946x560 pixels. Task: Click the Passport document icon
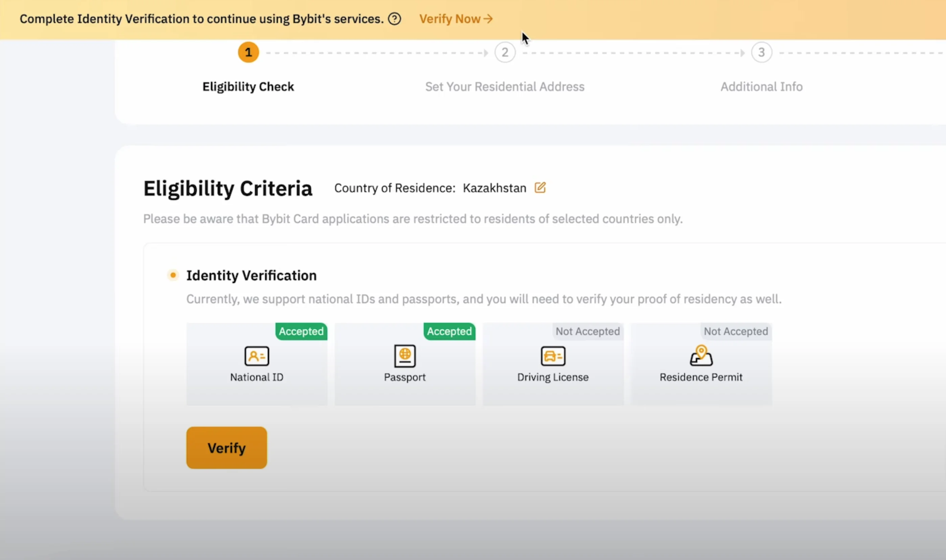point(405,356)
